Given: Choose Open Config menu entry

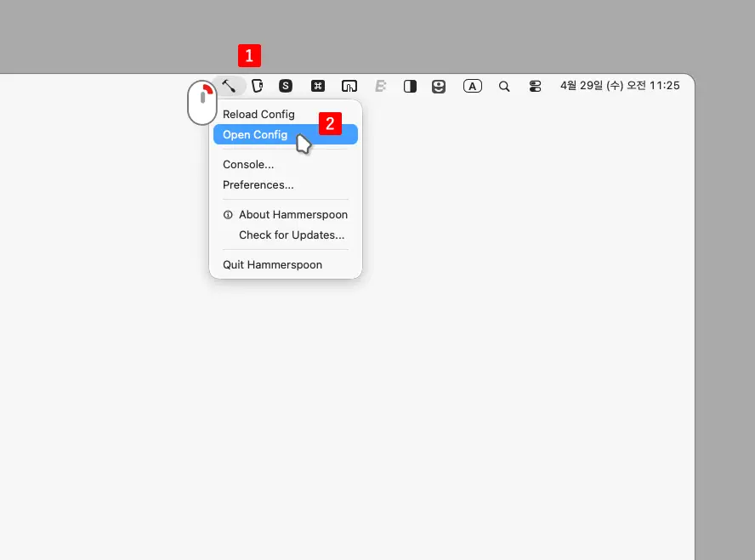Looking at the screenshot, I should pos(286,134).
